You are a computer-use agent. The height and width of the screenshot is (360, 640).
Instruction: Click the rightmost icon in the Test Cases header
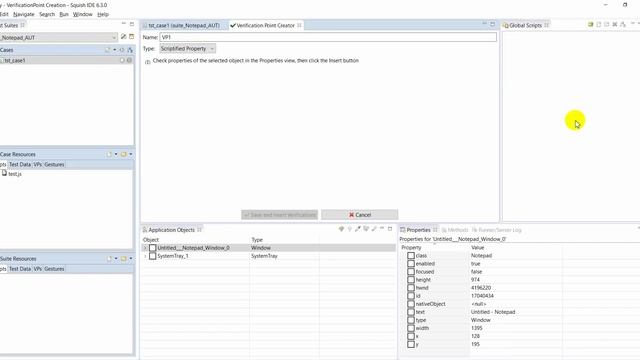(x=130, y=50)
